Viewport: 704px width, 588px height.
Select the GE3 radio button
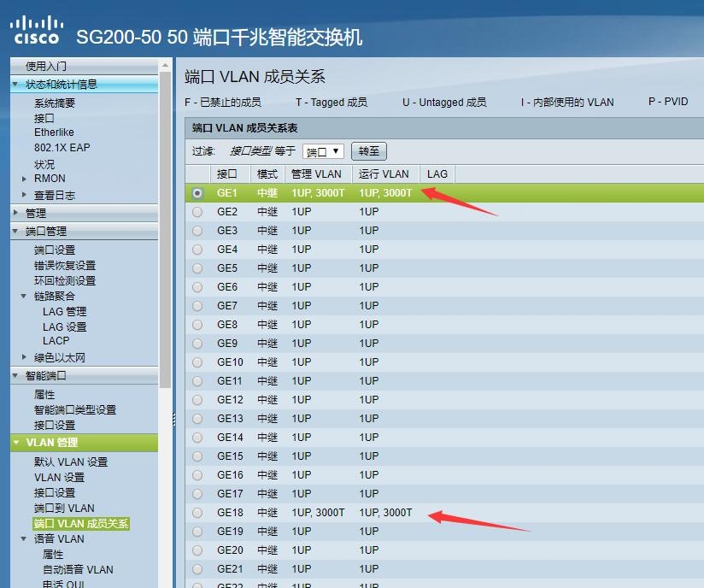coord(197,231)
